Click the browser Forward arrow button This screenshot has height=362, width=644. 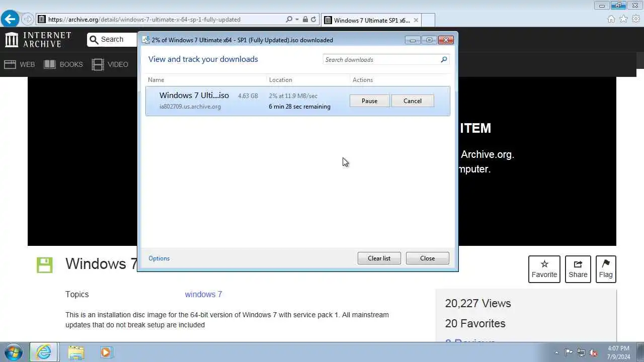pos(28,19)
